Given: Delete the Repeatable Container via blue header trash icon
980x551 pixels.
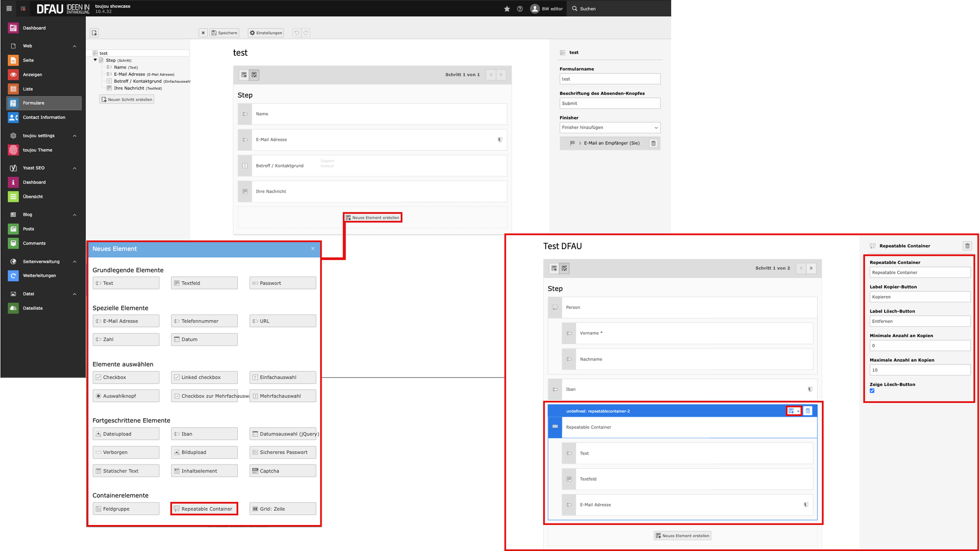Looking at the screenshot, I should [807, 411].
